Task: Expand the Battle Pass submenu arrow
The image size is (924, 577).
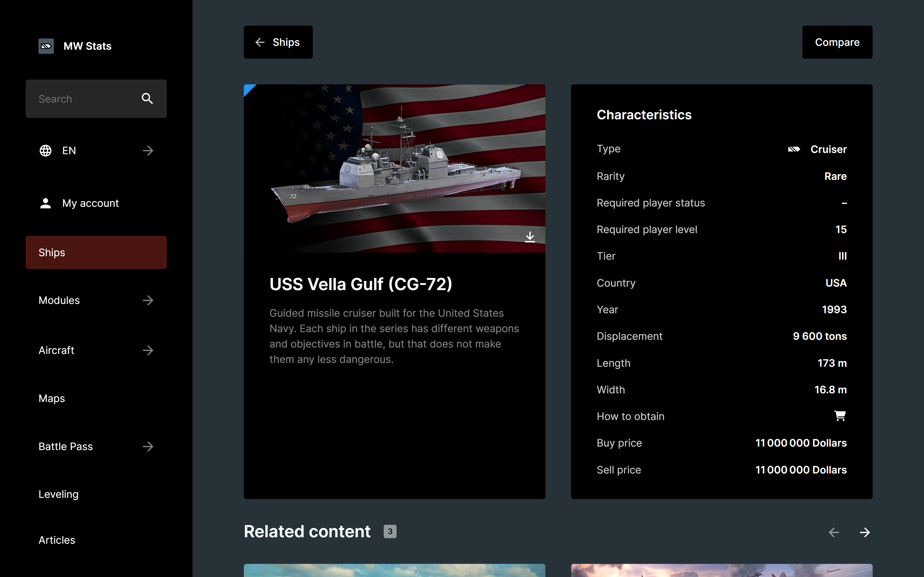Action: (148, 447)
